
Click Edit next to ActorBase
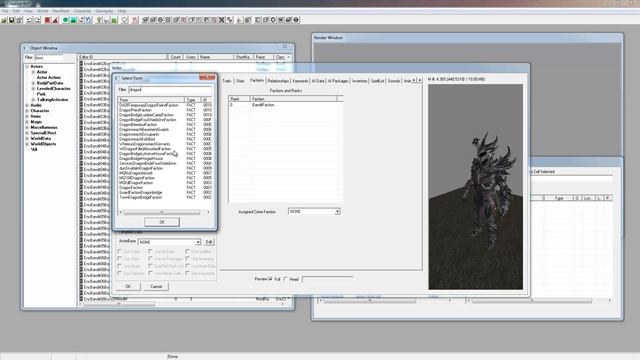pyautogui.click(x=209, y=242)
